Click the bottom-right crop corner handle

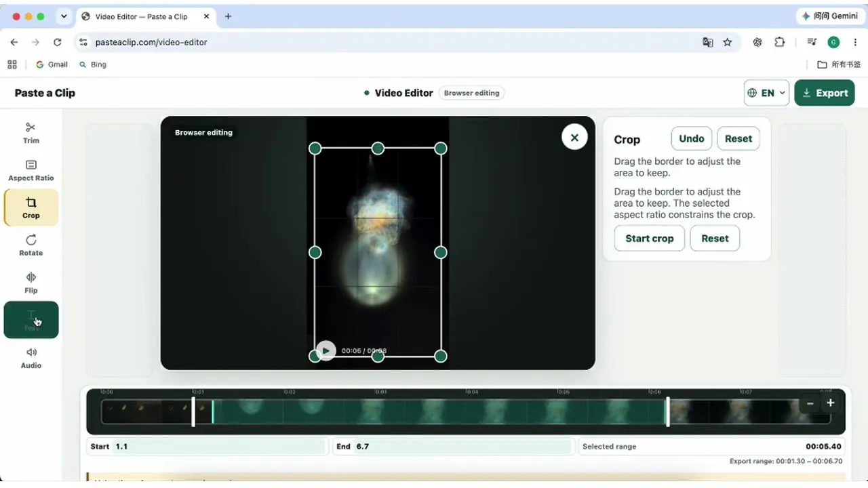[x=441, y=356]
